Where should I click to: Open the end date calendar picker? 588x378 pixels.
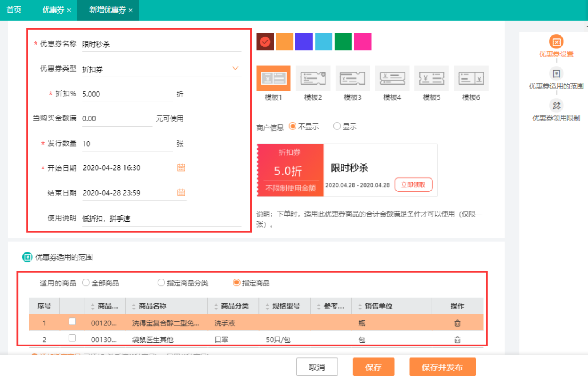click(x=181, y=193)
